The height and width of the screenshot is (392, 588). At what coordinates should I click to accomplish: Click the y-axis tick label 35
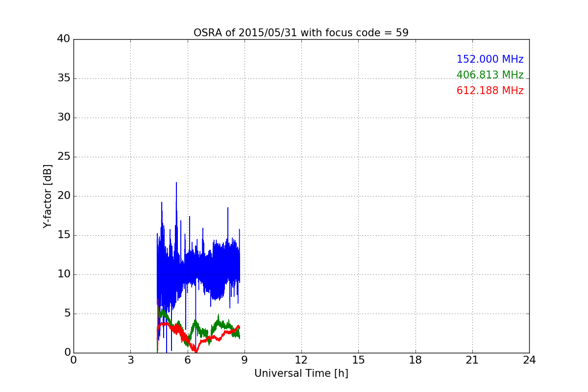click(x=64, y=78)
